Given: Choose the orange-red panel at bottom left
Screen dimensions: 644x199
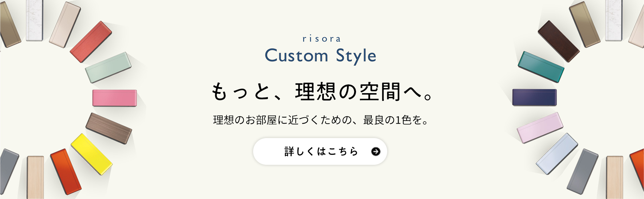Looking at the screenshot, I should pos(66,172).
